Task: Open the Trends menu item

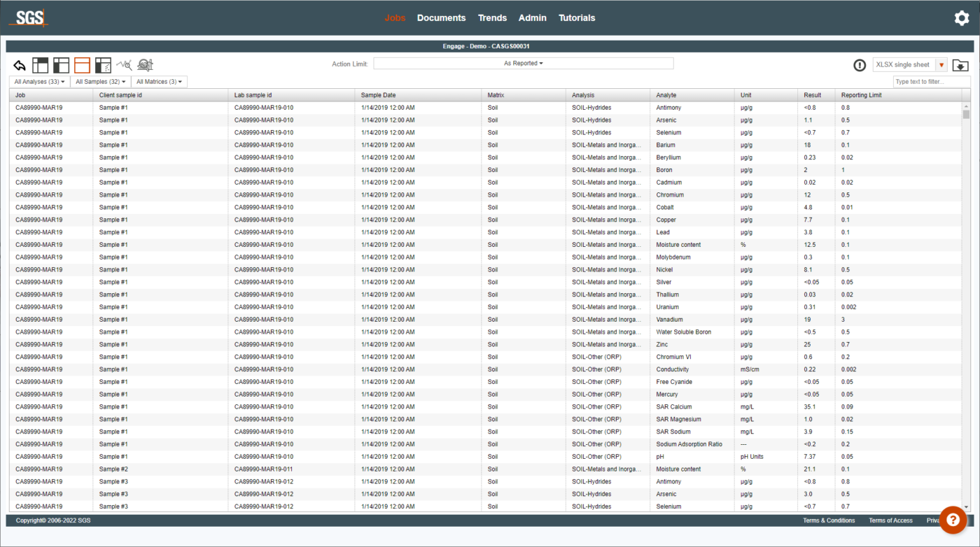Action: pyautogui.click(x=492, y=18)
